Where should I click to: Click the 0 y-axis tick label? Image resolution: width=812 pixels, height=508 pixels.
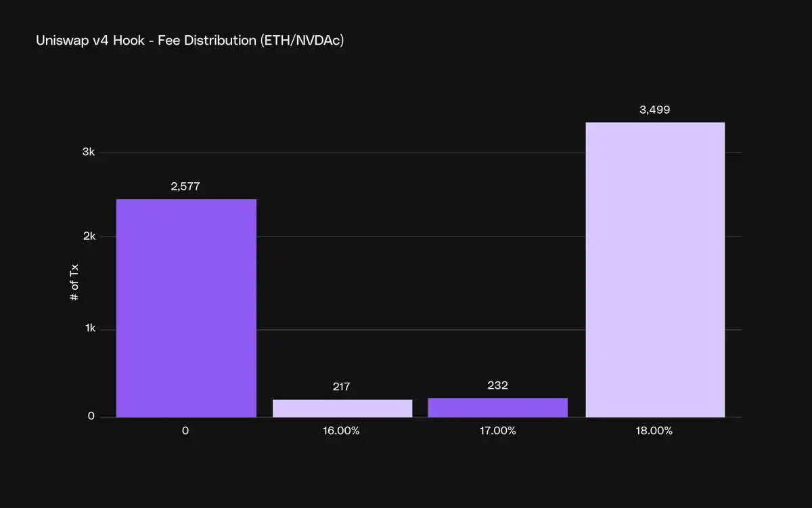[x=91, y=417]
